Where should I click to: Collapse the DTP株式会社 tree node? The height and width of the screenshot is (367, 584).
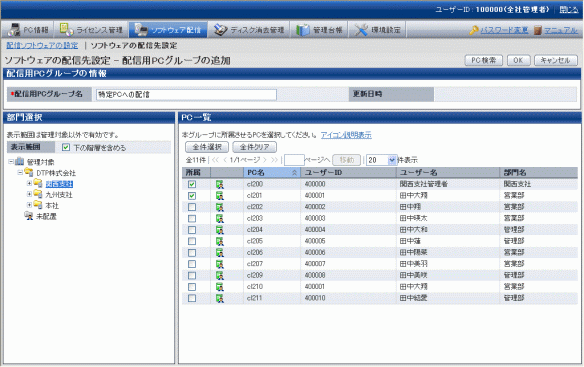20,173
